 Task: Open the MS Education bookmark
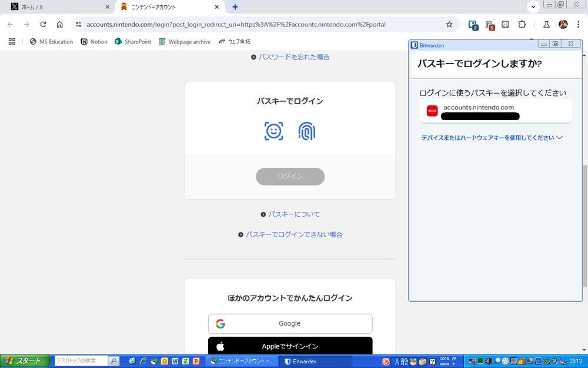pos(51,42)
